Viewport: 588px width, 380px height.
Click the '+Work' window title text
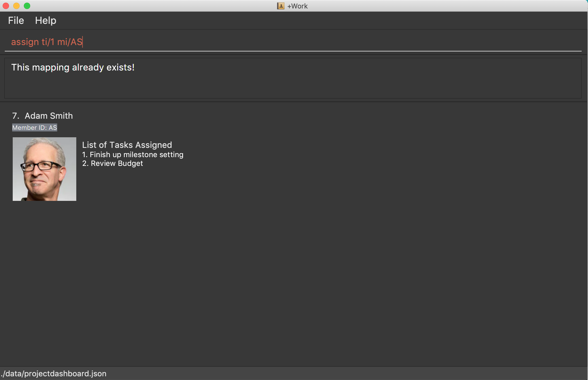click(x=297, y=6)
